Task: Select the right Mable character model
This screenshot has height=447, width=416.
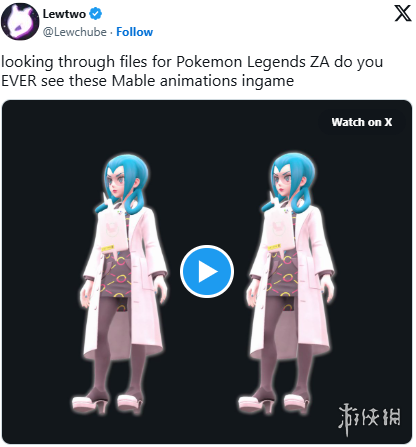Action: point(289,283)
